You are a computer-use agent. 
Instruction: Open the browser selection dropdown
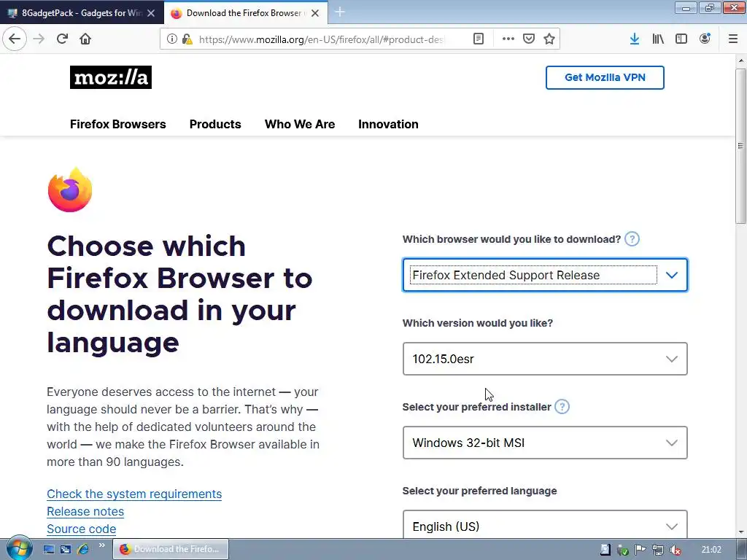(x=545, y=275)
